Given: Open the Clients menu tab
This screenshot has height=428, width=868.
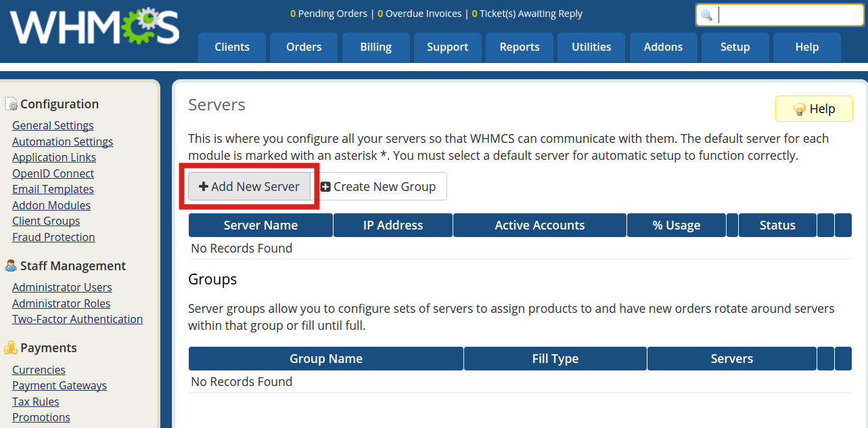Looking at the screenshot, I should (232, 47).
